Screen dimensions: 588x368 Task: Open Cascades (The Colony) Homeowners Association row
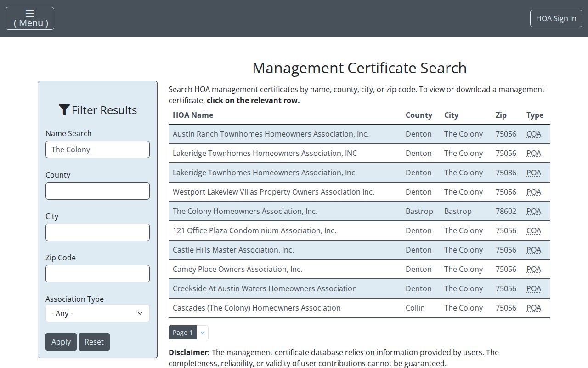[359, 308]
